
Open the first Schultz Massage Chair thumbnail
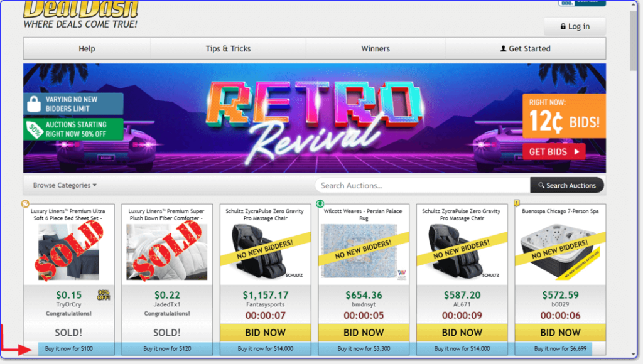[266, 252]
